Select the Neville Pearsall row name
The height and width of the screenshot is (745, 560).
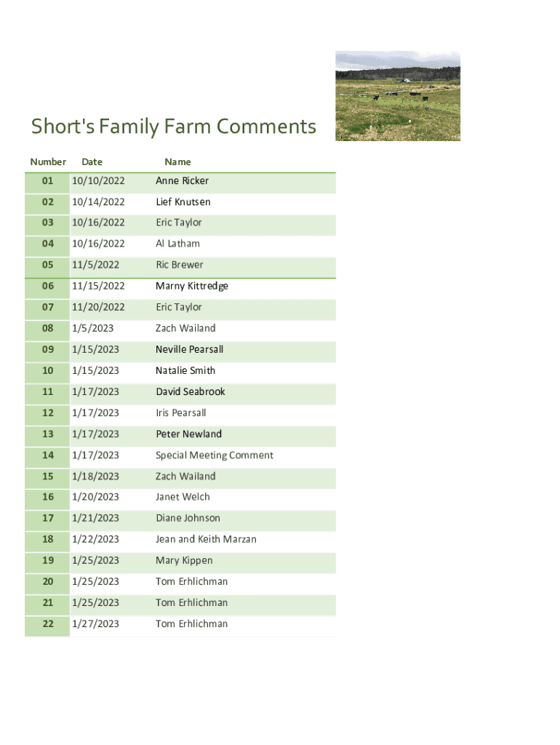click(x=189, y=349)
